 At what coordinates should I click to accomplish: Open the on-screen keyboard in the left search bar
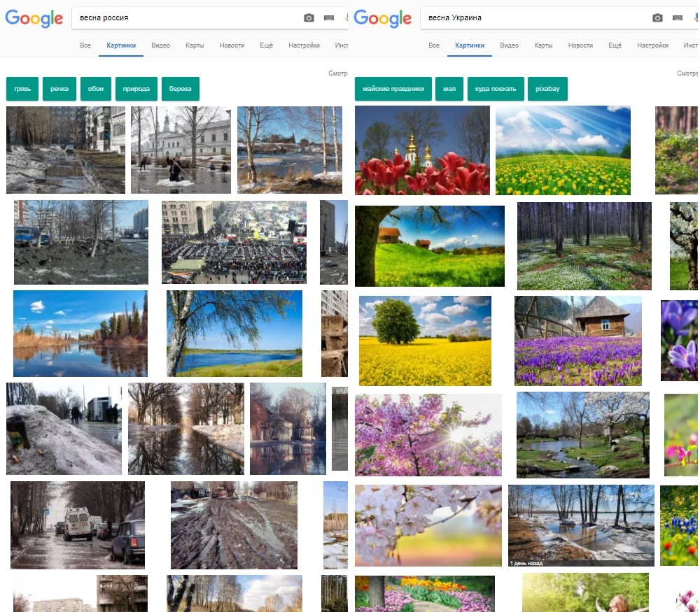(x=329, y=18)
